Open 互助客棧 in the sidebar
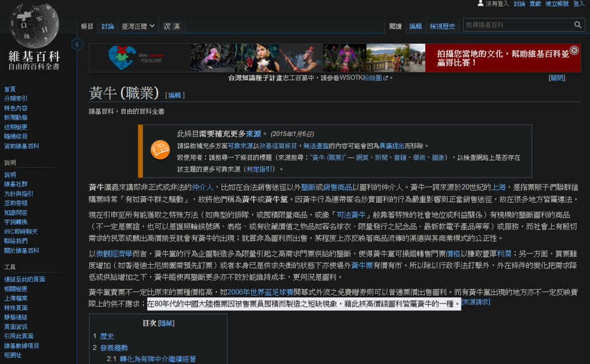Image resolution: width=590 pixels, height=364 pixels. [16, 203]
